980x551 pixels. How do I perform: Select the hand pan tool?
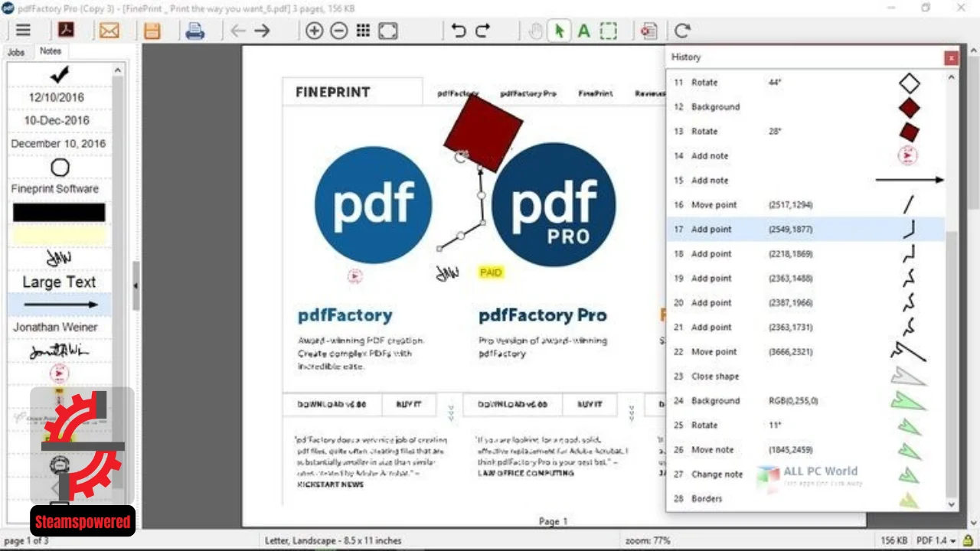tap(536, 31)
